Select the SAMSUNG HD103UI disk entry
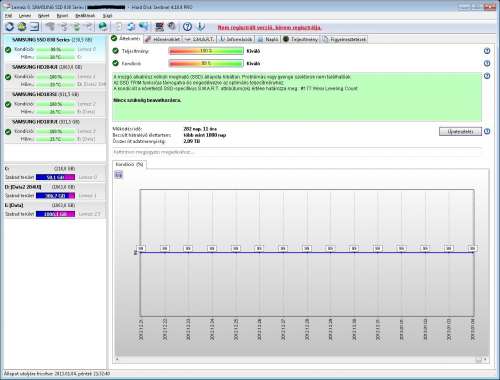Image resolution: width=500 pixels, height=380 pixels. click(55, 130)
